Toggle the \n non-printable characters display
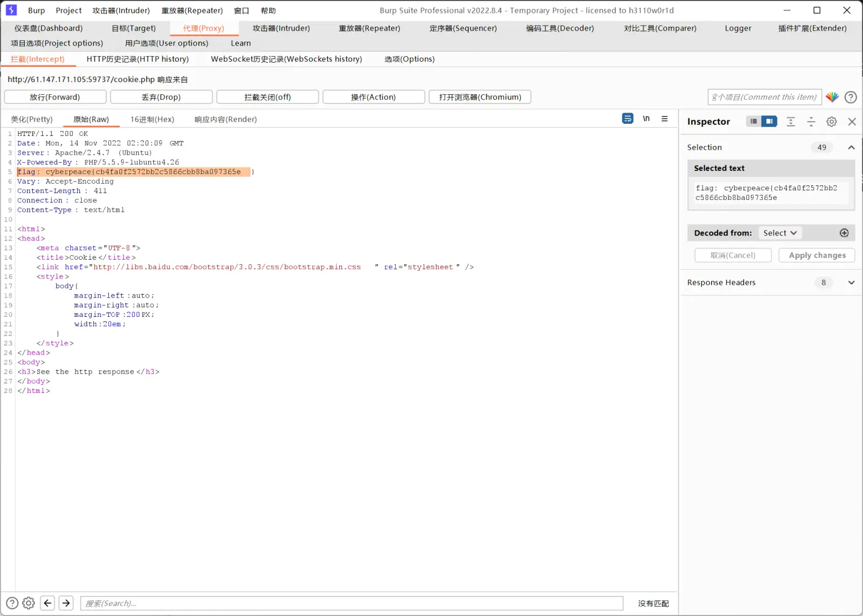Viewport: 863px width, 616px height. tap(646, 119)
